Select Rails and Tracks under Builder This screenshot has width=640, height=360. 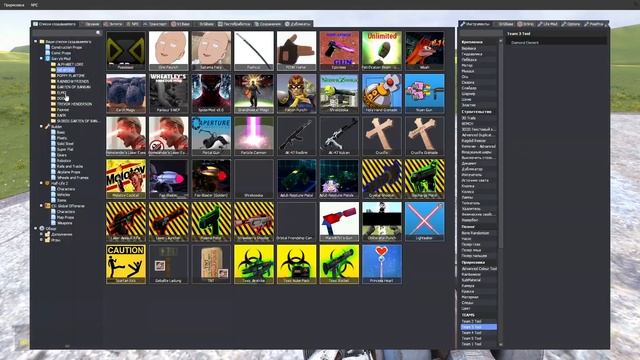coord(67,167)
